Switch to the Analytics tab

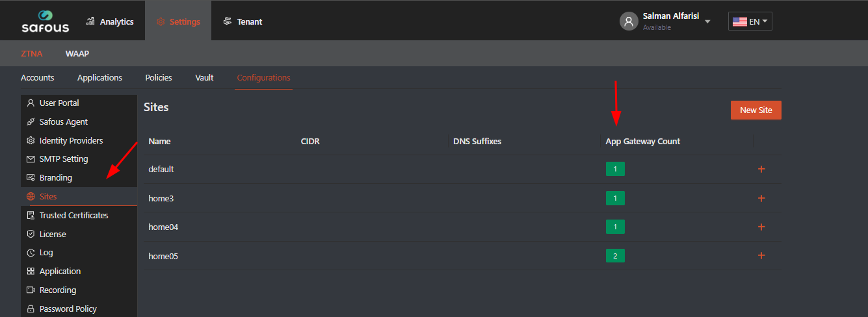(x=110, y=21)
